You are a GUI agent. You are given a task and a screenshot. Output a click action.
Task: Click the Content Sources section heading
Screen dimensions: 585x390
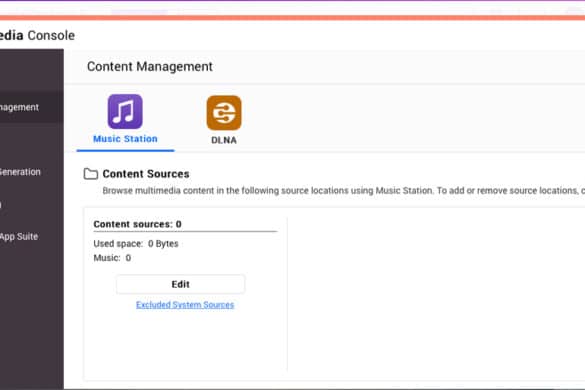(146, 174)
